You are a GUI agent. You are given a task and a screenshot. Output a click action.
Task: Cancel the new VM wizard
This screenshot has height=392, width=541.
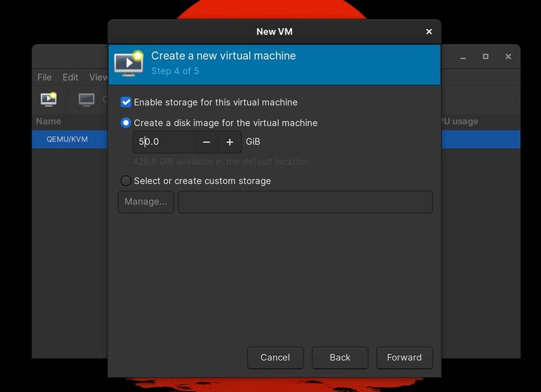(x=275, y=357)
